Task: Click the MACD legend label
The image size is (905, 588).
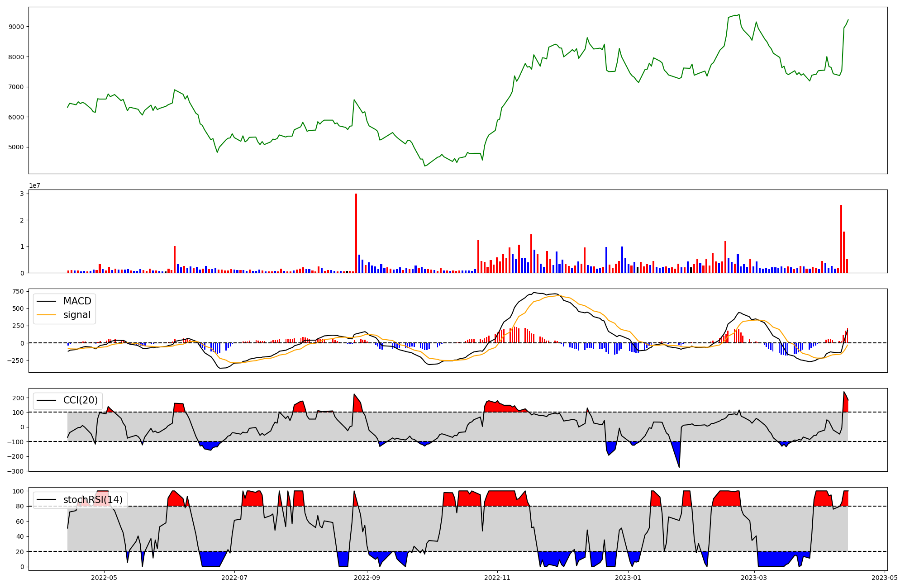Action: click(x=77, y=301)
